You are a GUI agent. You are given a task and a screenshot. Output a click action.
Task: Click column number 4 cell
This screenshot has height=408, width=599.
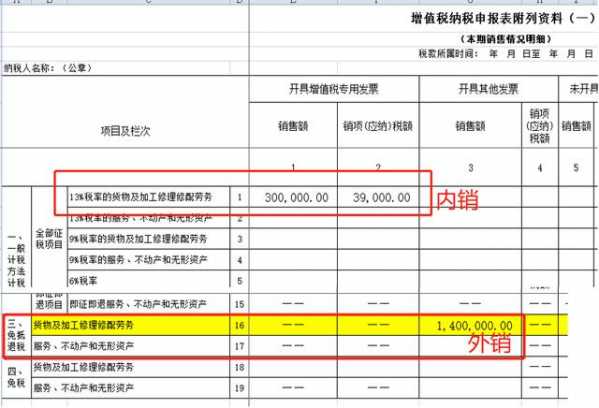point(540,167)
